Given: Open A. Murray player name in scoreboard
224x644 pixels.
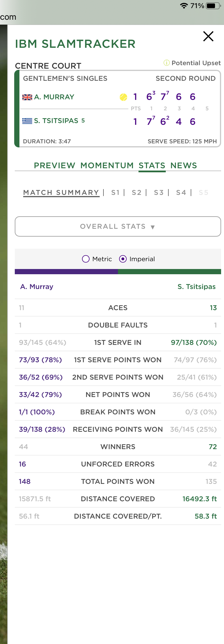Looking at the screenshot, I should click(54, 97).
